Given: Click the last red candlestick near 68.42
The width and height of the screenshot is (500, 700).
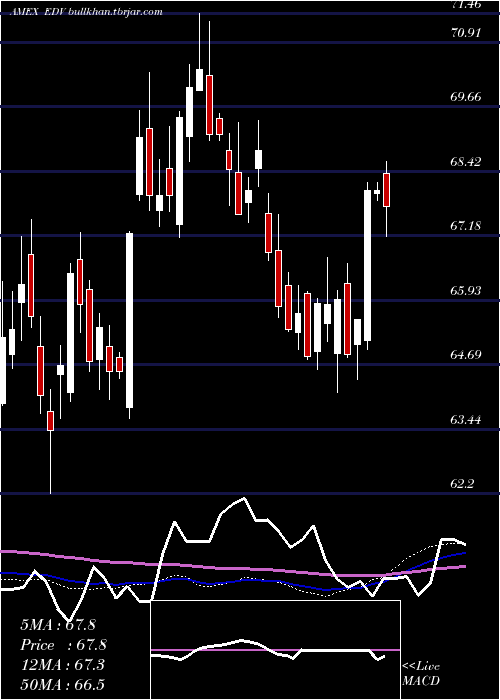Looking at the screenshot, I should (387, 190).
